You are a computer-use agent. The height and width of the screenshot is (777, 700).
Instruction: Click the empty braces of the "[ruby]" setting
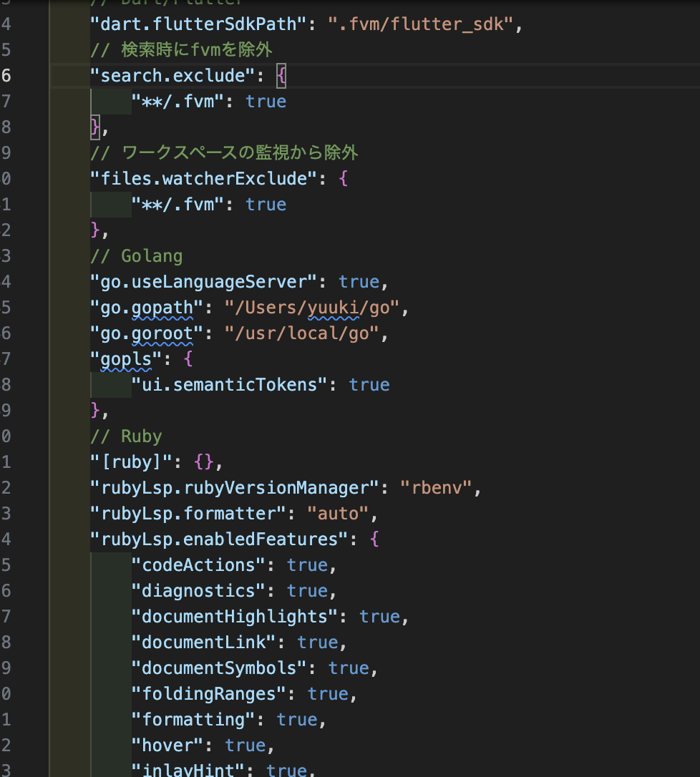(x=204, y=461)
